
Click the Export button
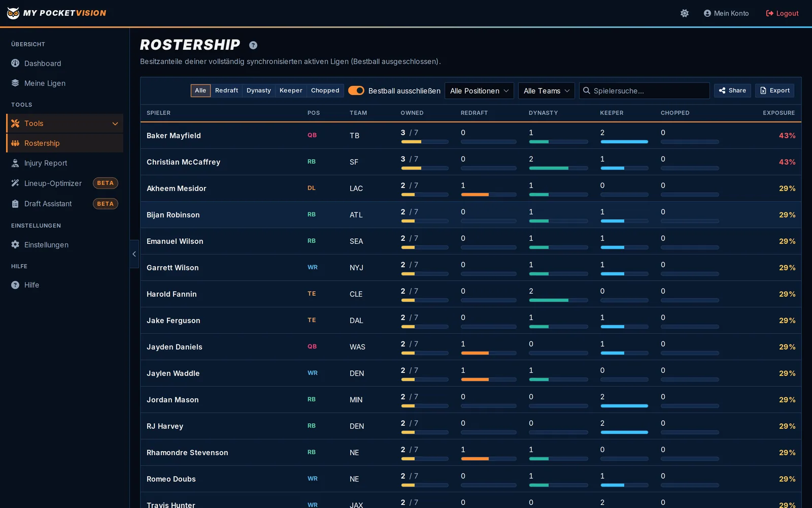(774, 90)
